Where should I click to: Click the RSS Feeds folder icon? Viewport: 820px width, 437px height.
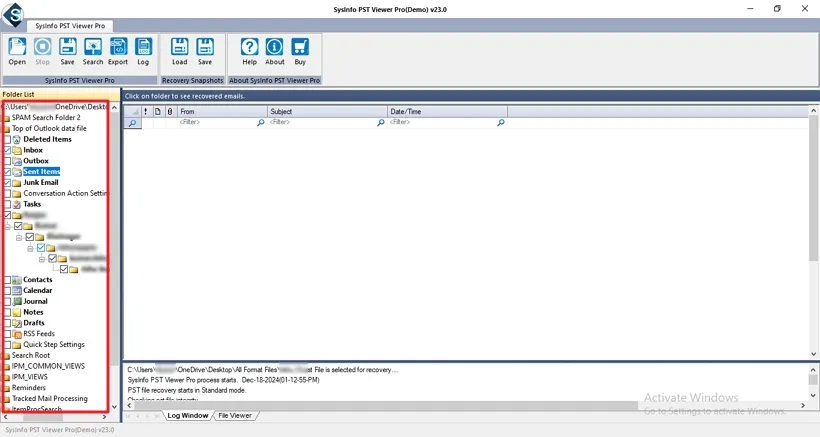(x=17, y=334)
